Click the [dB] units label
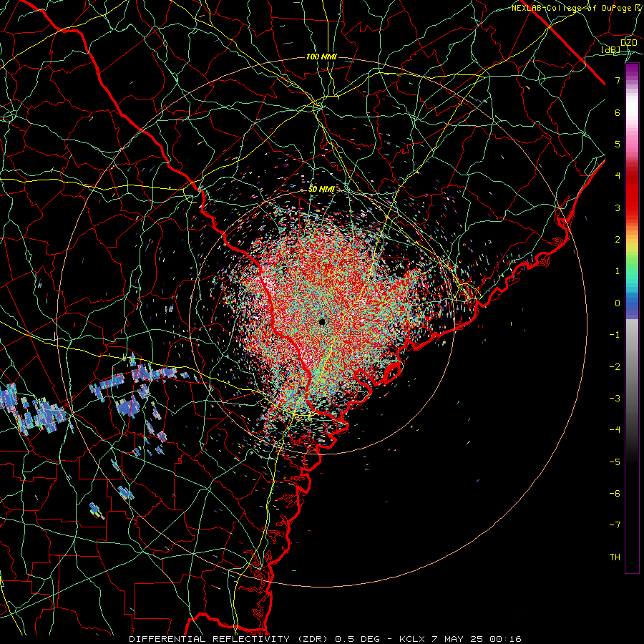This screenshot has height=644, width=644. coord(611,50)
